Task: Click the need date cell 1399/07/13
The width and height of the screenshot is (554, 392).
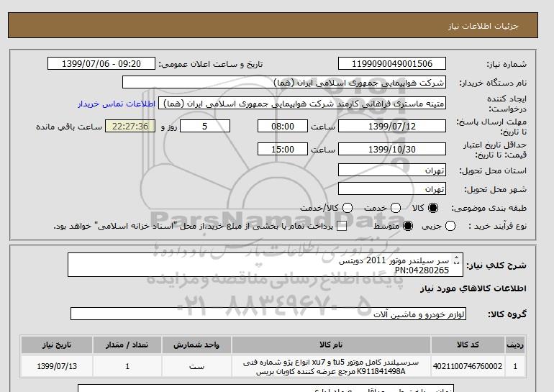Action: point(57,366)
